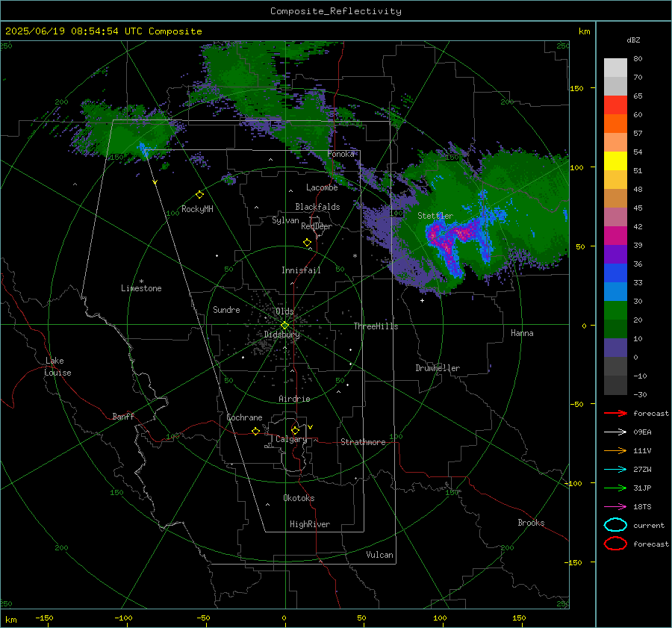Image resolution: width=672 pixels, height=628 pixels.
Task: Click the yellow radar-site diamond at map center
Action: 284,326
